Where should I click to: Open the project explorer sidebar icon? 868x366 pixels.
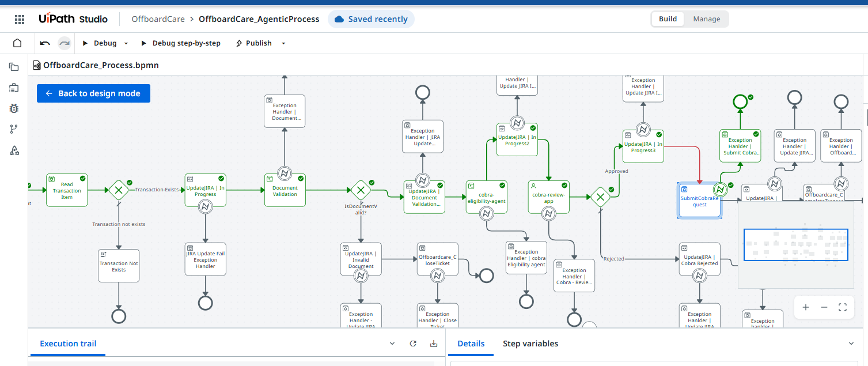point(14,67)
